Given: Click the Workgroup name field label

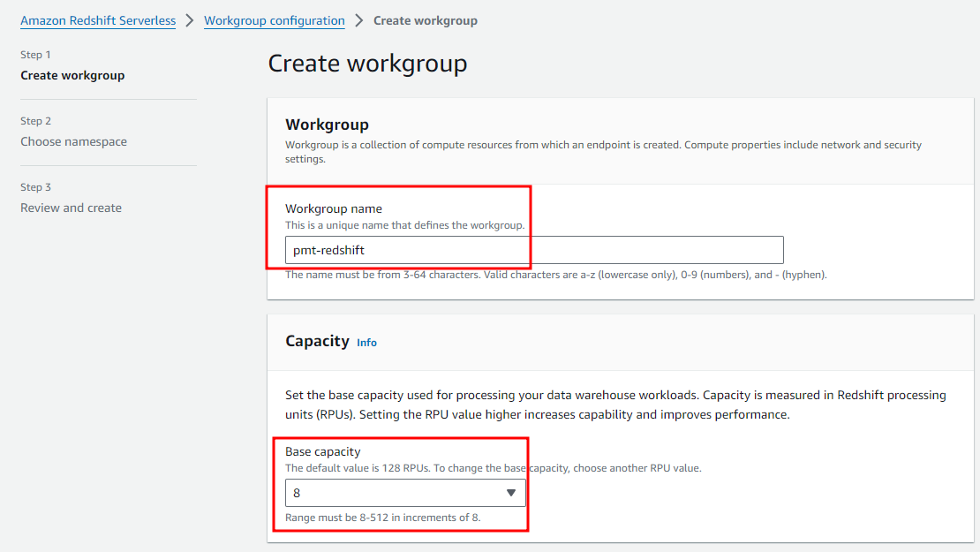Looking at the screenshot, I should pyautogui.click(x=334, y=208).
